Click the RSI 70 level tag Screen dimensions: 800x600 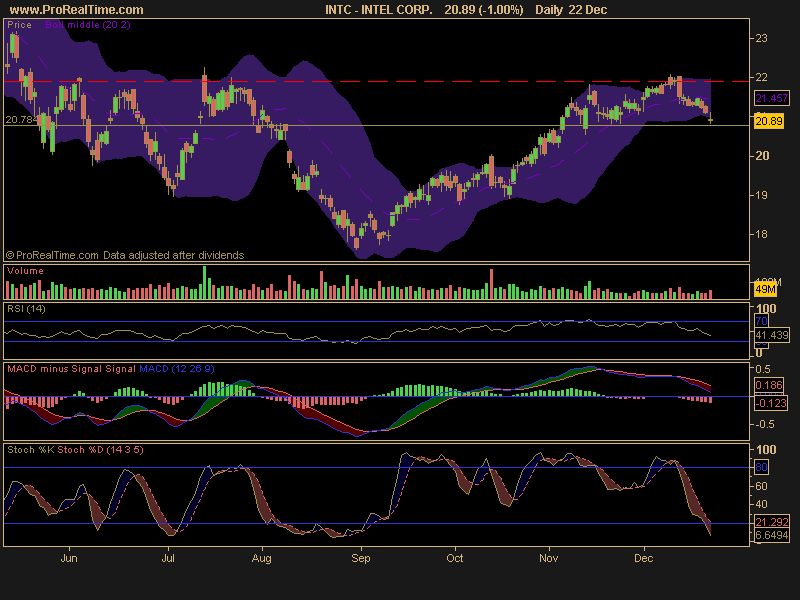point(761,321)
